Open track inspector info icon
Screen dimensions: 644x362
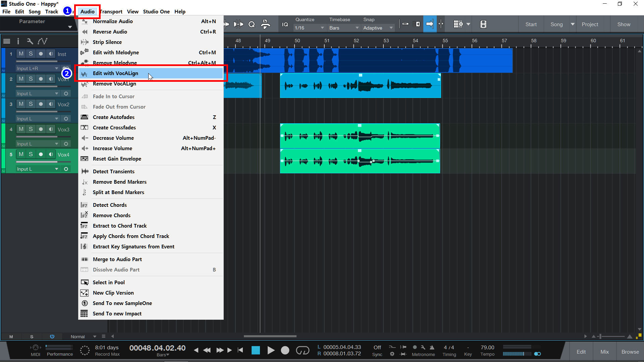pyautogui.click(x=18, y=41)
